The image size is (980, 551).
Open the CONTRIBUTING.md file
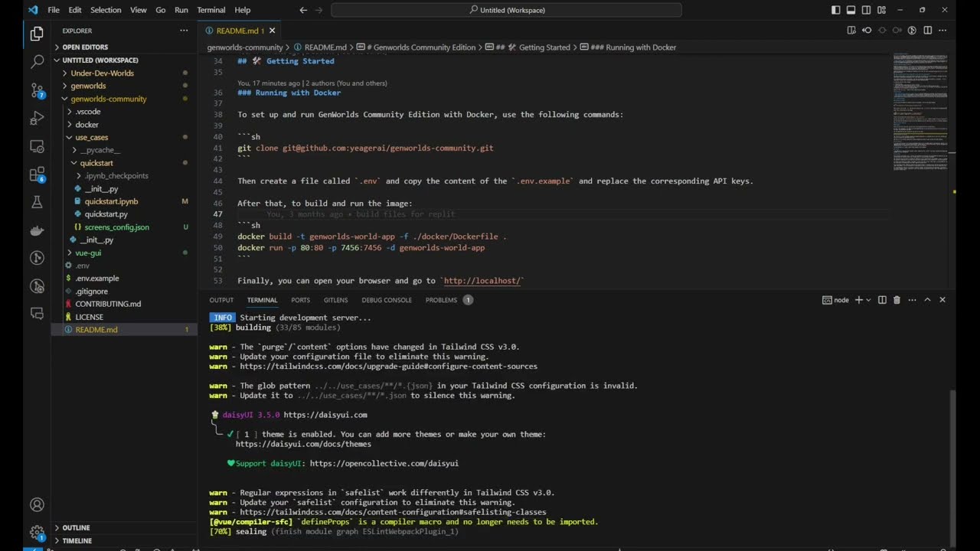coord(124,304)
